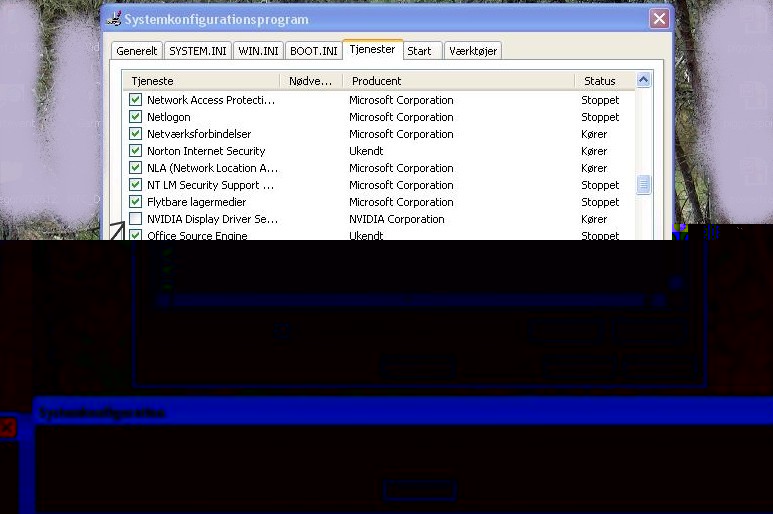Select the NLA (Network Location A... row name
773x514 pixels.
[x=212, y=168]
